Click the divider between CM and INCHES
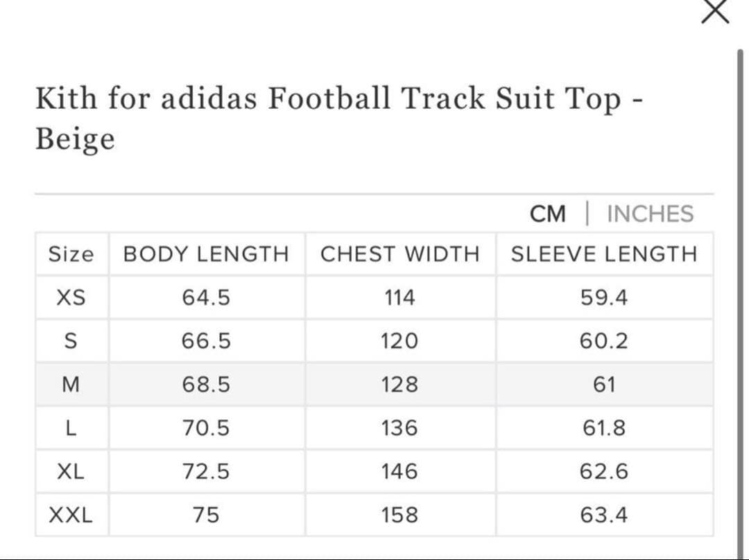 [588, 213]
